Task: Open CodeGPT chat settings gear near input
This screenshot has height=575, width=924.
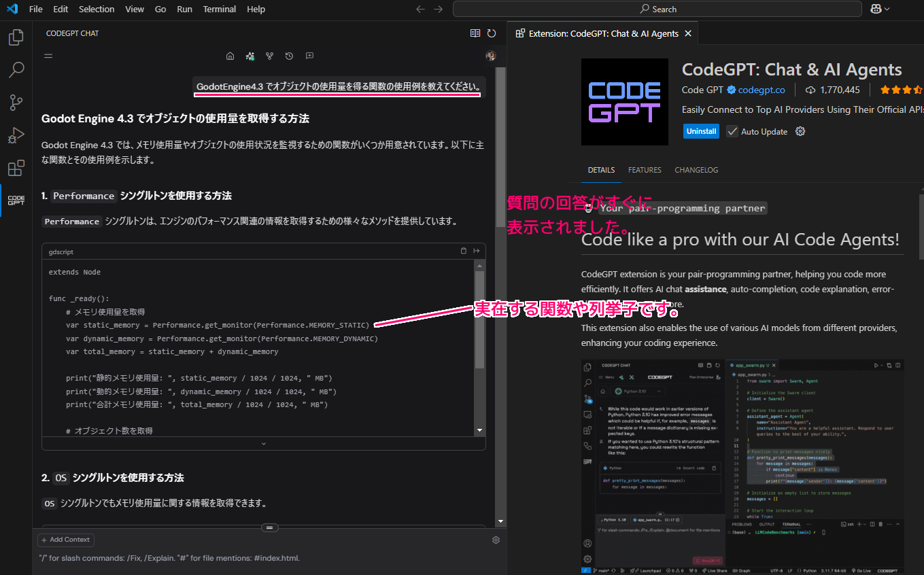Action: (496, 540)
